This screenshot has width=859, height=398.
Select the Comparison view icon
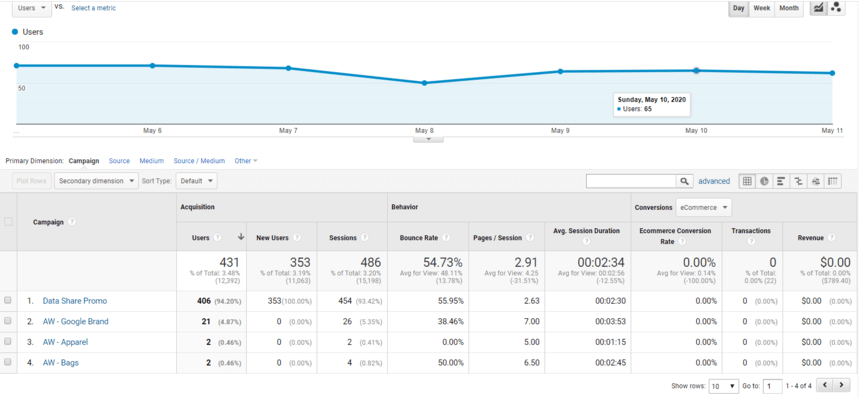point(798,181)
